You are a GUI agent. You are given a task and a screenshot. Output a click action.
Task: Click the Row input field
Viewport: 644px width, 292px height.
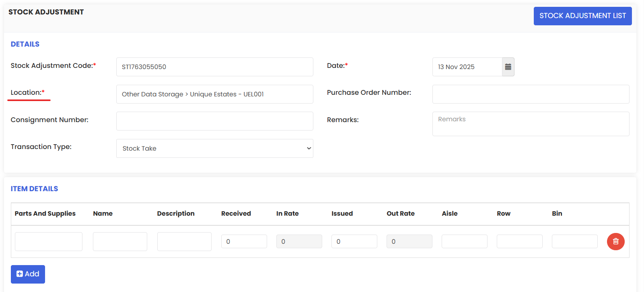(x=520, y=241)
